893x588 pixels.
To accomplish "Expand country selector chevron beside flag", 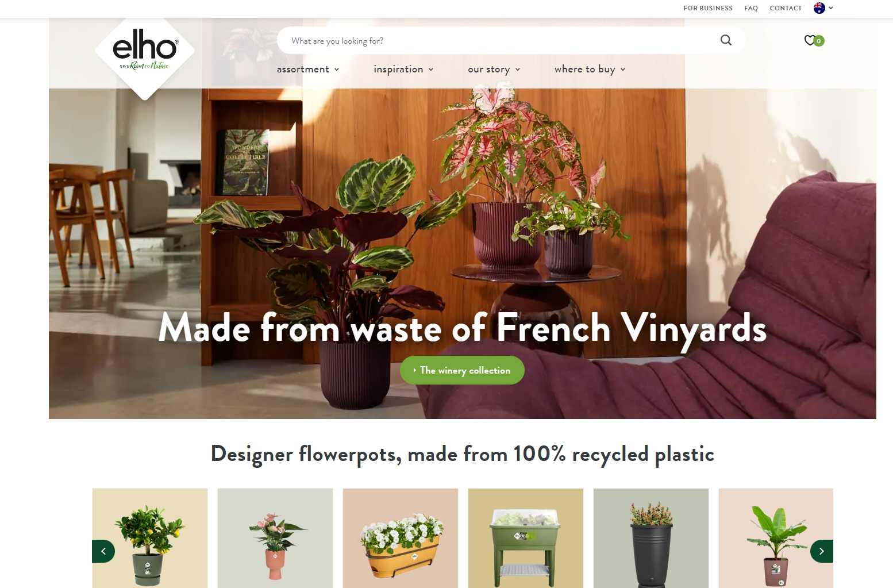I will pos(831,8).
